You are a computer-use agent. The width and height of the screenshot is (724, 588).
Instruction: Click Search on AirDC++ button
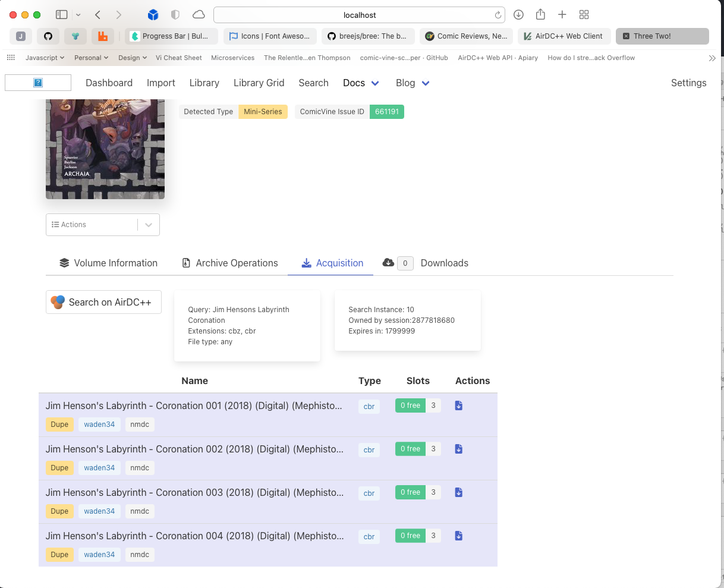click(103, 302)
